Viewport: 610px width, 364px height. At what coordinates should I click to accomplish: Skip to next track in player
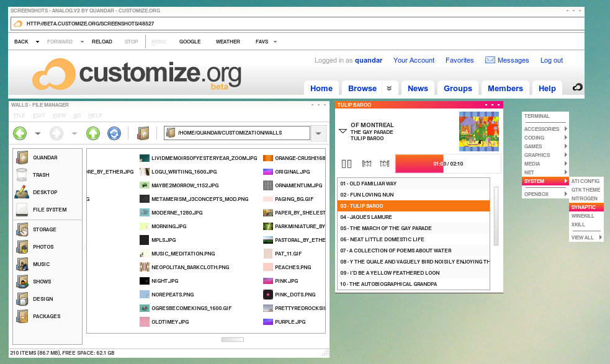coord(385,164)
